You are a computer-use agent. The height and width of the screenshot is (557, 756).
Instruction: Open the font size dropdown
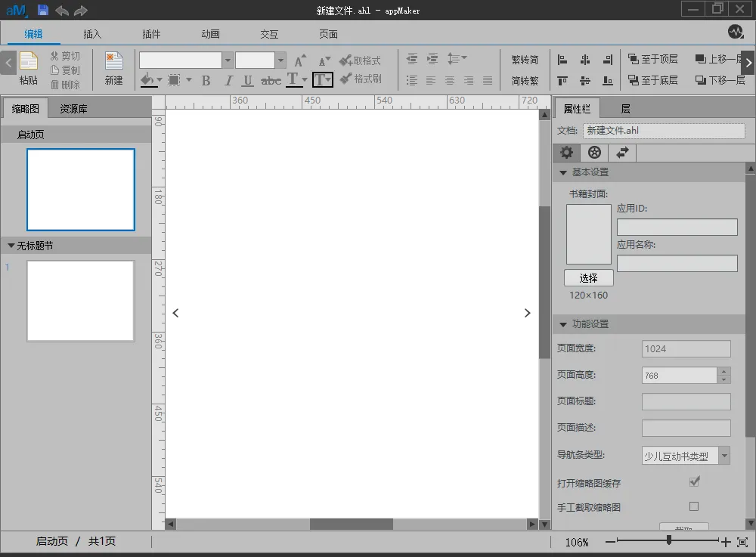[280, 60]
